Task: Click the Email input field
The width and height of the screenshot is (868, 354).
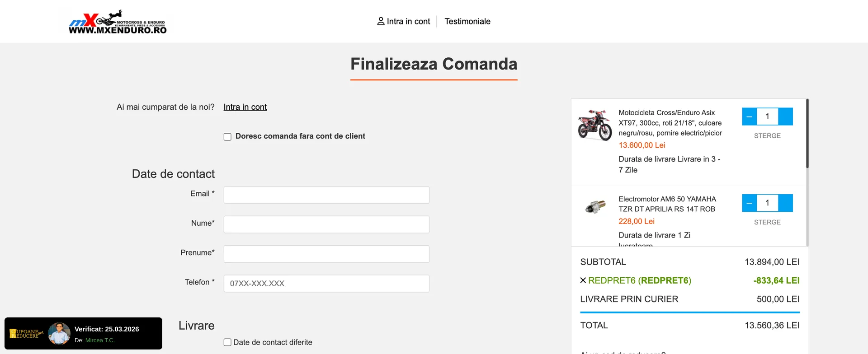Action: [x=326, y=195]
